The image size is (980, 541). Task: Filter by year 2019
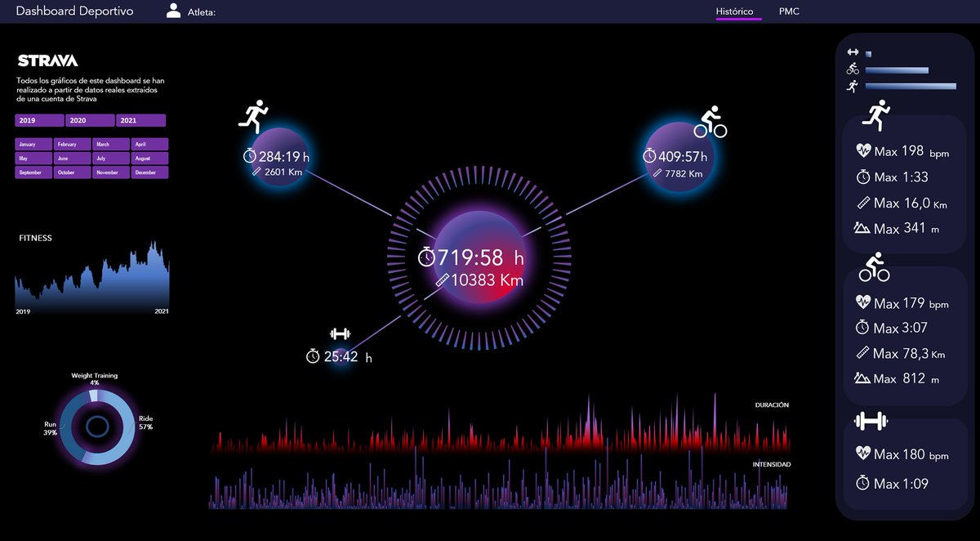coord(39,120)
